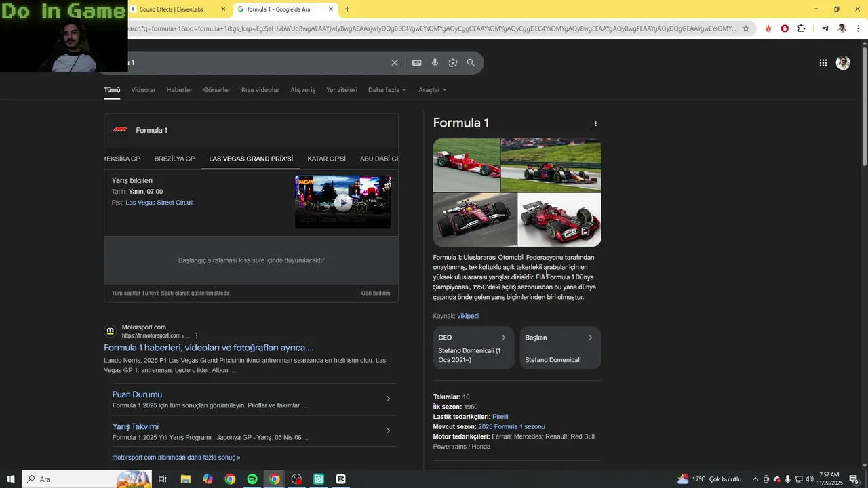Image resolution: width=868 pixels, height=488 pixels.
Task: Open the notification center in the taskbar
Action: (x=854, y=479)
